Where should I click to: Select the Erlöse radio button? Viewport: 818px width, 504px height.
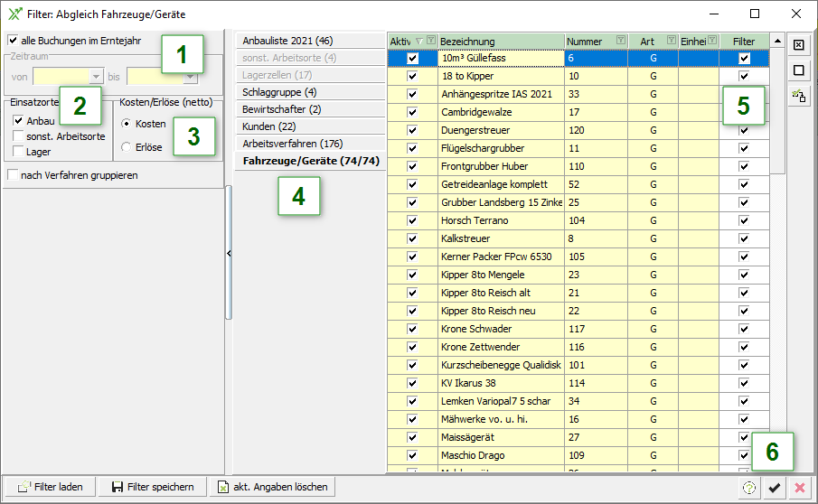coord(127,146)
